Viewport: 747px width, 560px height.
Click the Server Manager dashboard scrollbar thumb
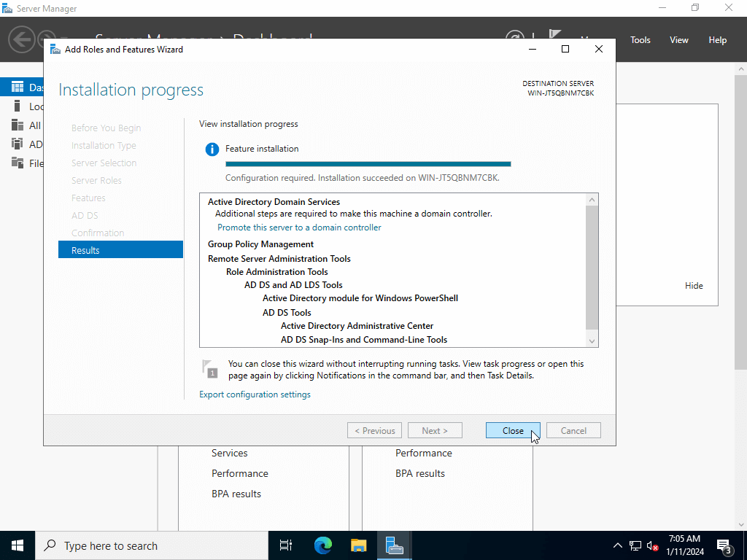(741, 222)
